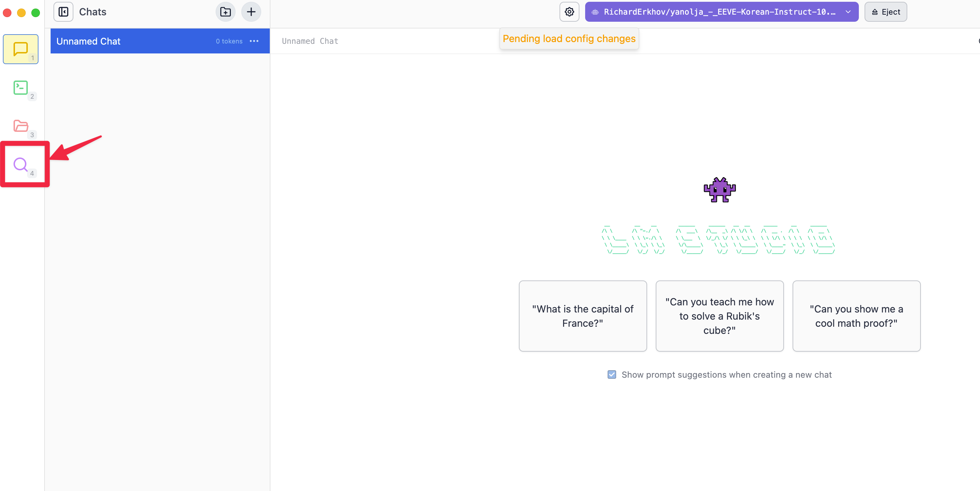Click the purple pixel mascot image

point(719,190)
